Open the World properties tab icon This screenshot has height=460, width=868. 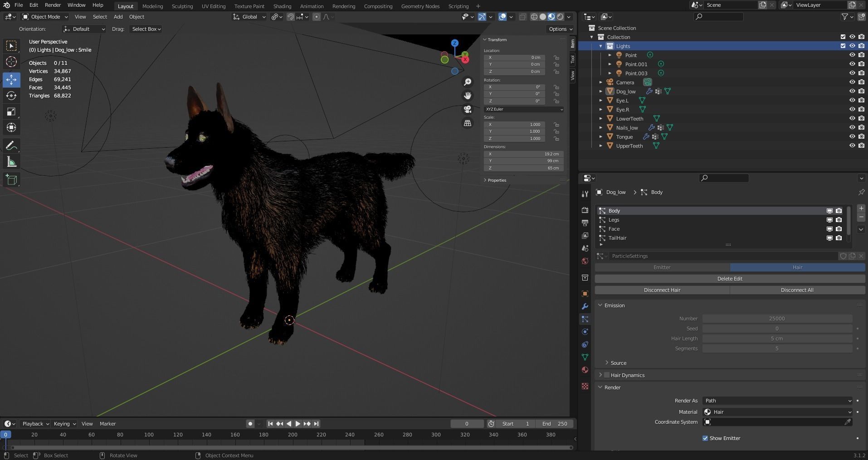click(x=585, y=261)
